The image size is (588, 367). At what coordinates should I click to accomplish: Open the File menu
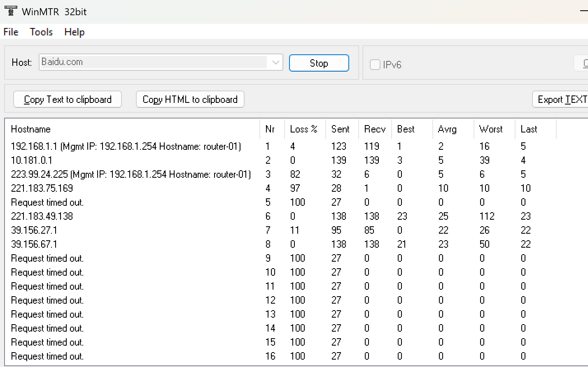point(11,32)
